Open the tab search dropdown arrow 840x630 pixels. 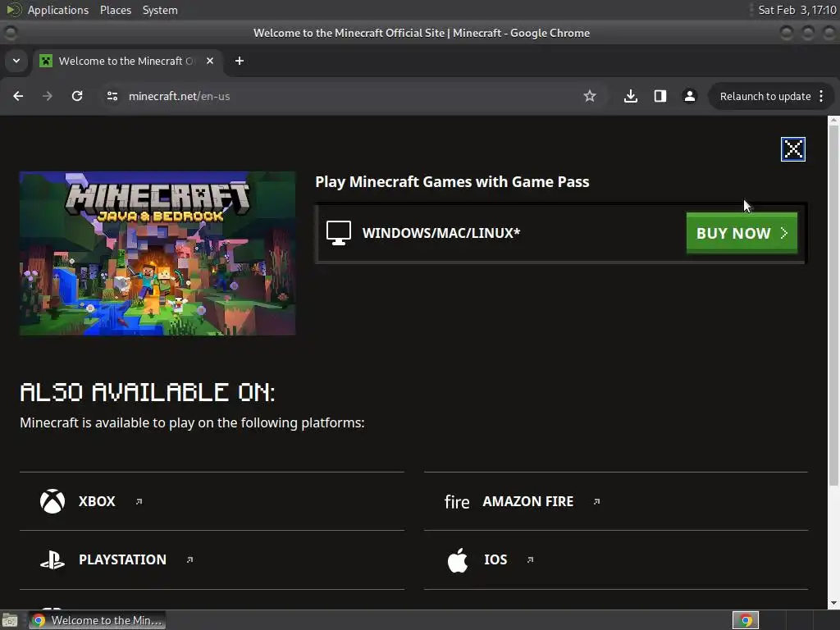click(x=16, y=61)
